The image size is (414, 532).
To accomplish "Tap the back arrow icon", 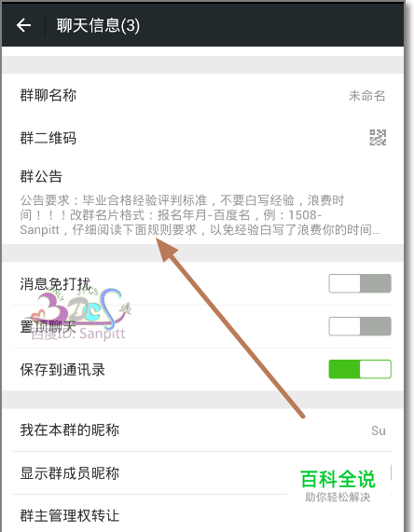I will [x=23, y=25].
